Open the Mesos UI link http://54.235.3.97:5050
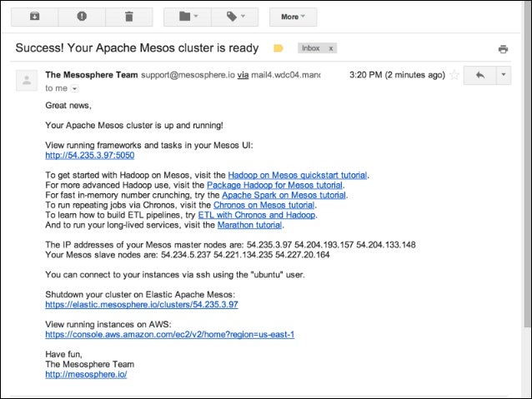The height and width of the screenshot is (399, 532). point(90,155)
